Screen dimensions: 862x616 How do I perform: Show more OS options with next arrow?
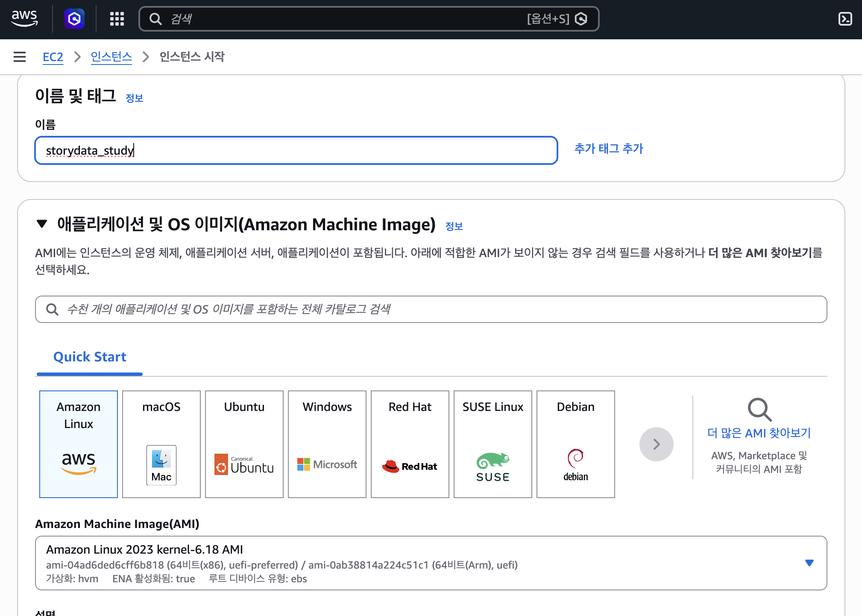[657, 444]
